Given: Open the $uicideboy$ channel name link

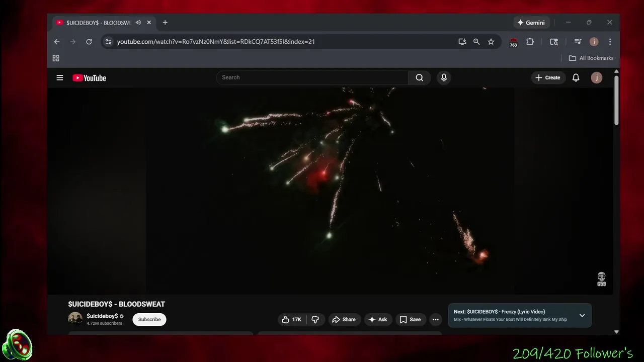Looking at the screenshot, I should click(x=102, y=316).
